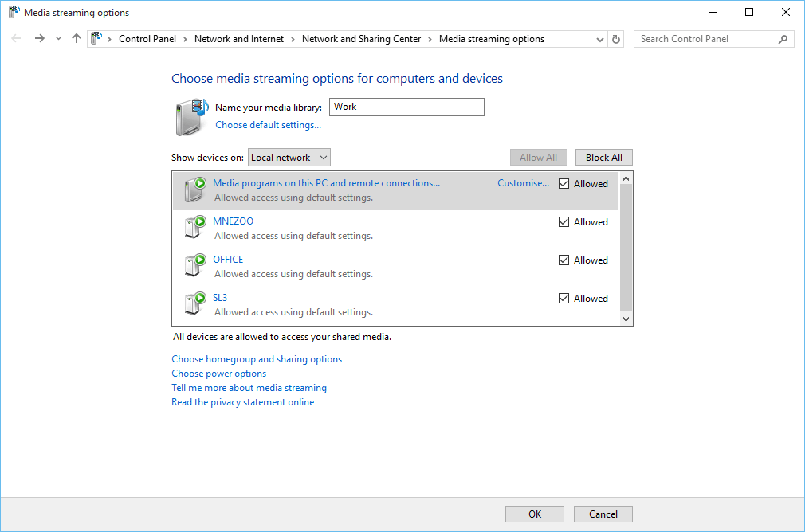
Task: Click the device list scroll up arrow
Action: click(x=626, y=178)
